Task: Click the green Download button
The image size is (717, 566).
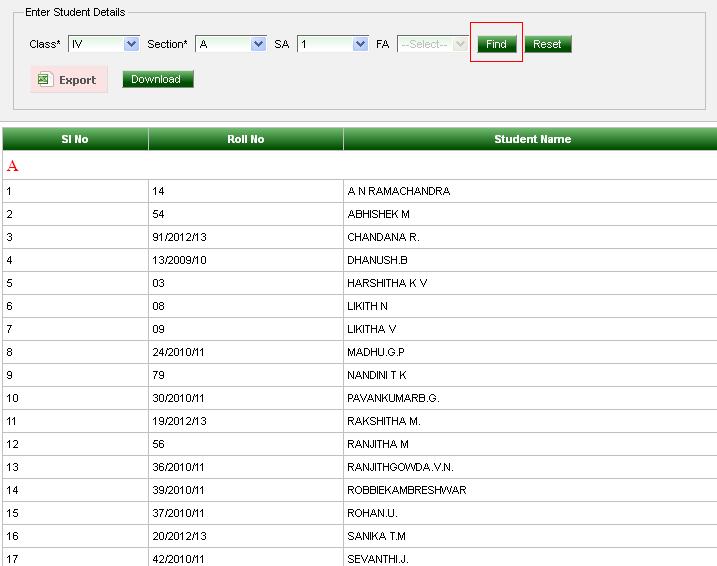Action: (157, 79)
